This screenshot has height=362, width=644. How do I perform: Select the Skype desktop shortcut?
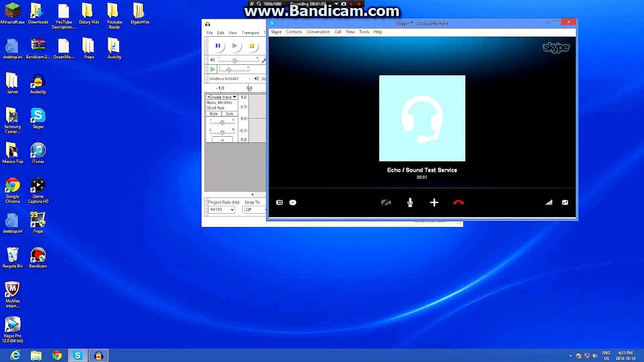[x=38, y=119]
